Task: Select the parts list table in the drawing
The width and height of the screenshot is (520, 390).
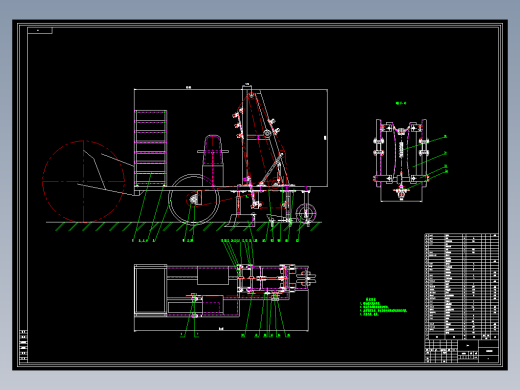Action: point(462,286)
